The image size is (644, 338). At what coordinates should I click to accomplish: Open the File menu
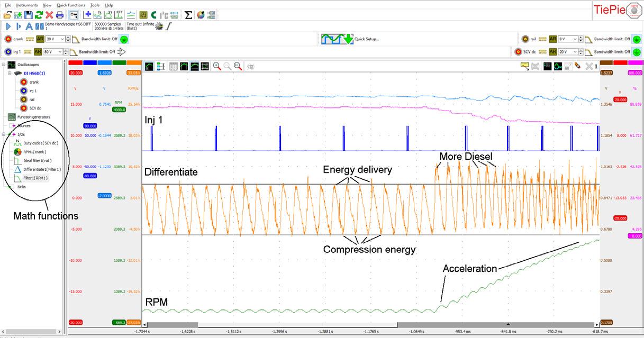coord(7,5)
